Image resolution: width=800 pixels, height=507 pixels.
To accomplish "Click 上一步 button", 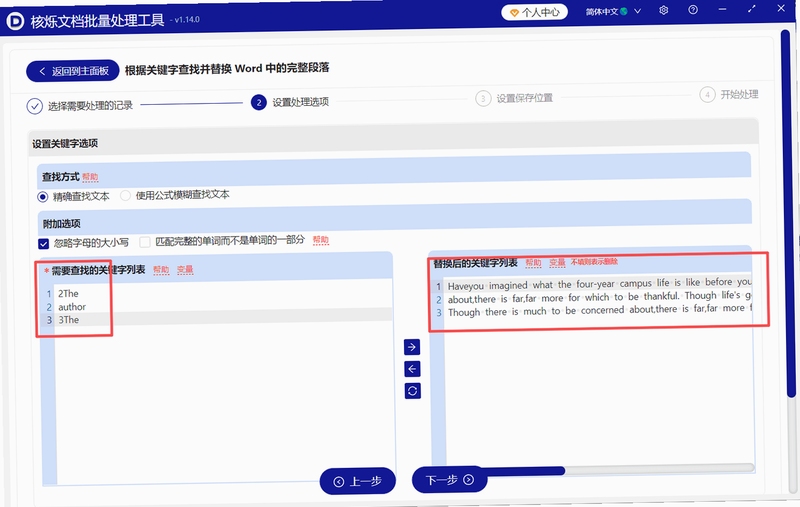I will click(358, 481).
